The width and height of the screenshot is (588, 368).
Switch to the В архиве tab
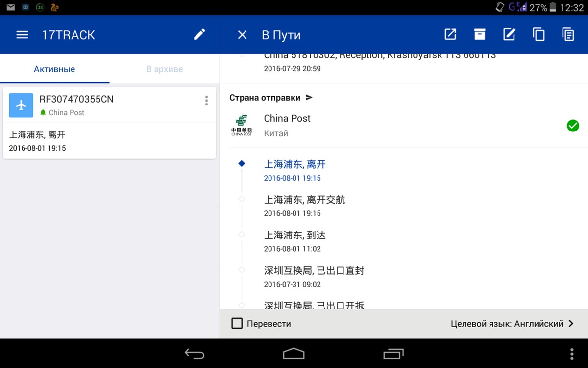coord(165,69)
